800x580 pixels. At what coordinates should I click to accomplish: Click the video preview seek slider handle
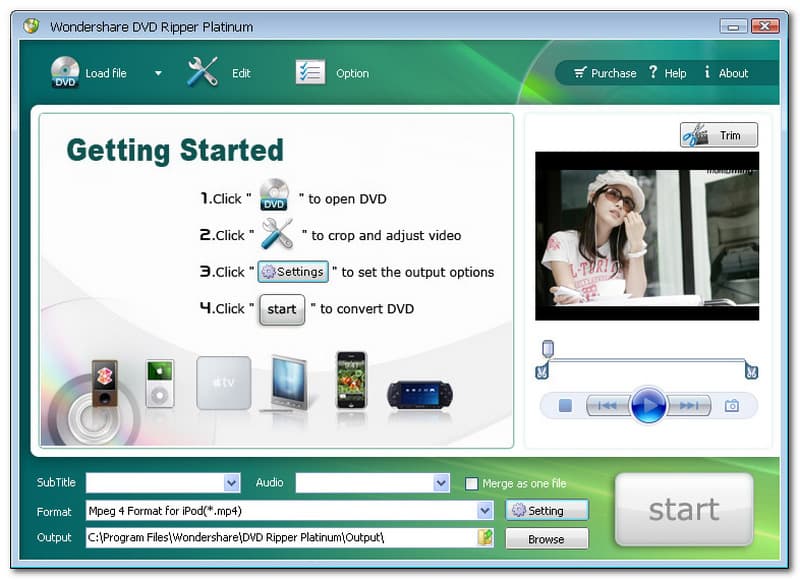pyautogui.click(x=547, y=349)
